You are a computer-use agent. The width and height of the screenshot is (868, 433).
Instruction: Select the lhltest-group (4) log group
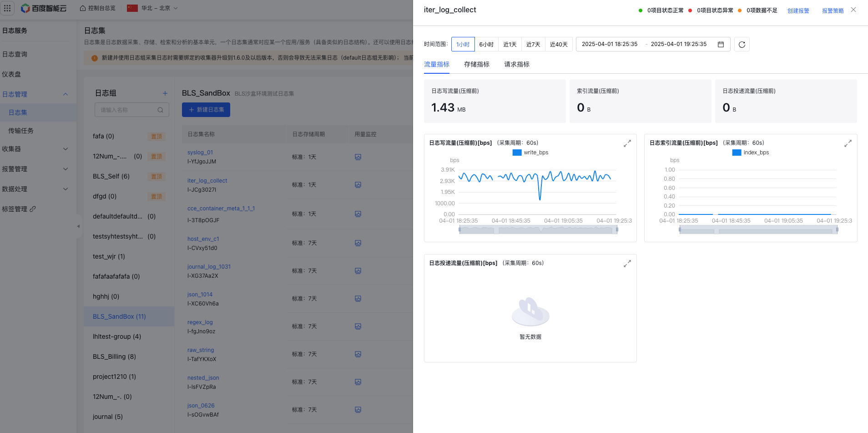(129, 336)
